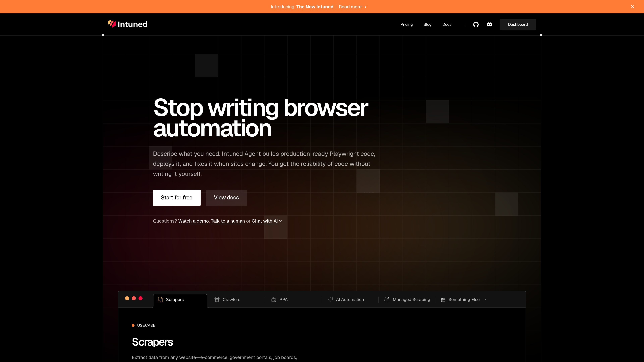Click the Something Else external arrow

[x=485, y=300]
